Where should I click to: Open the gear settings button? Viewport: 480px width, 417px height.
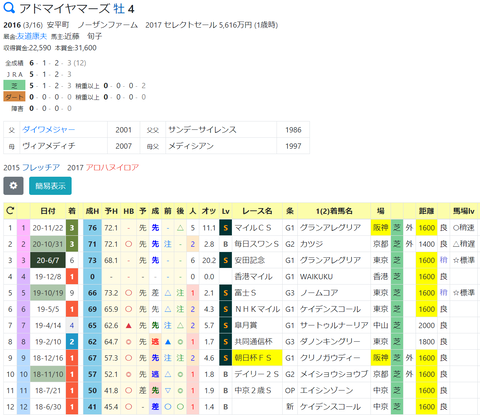click(13, 186)
